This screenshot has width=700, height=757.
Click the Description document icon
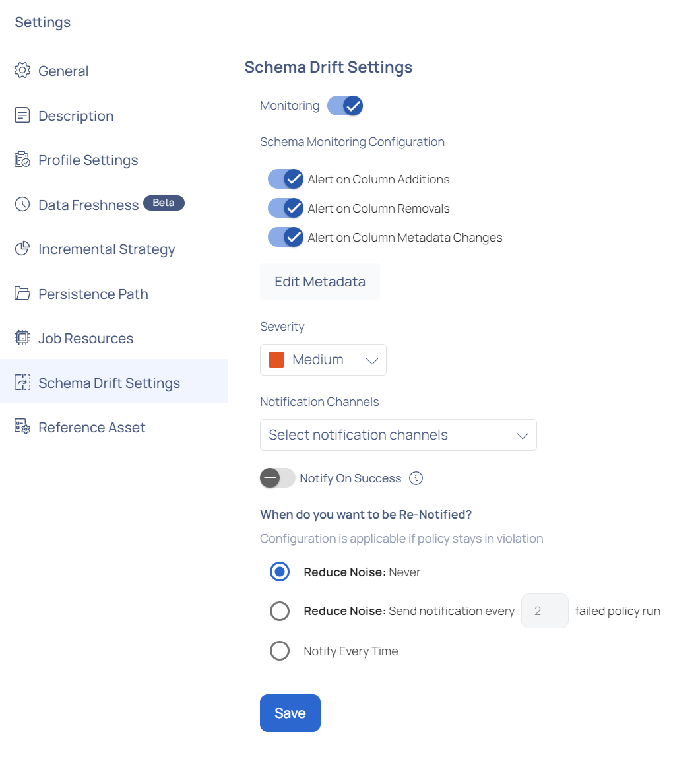(x=22, y=115)
